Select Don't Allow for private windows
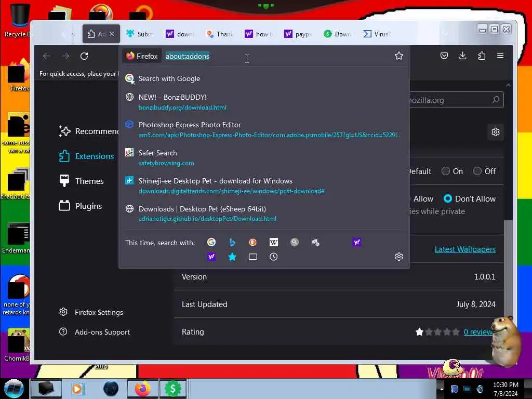The width and height of the screenshot is (532, 399). tap(447, 198)
